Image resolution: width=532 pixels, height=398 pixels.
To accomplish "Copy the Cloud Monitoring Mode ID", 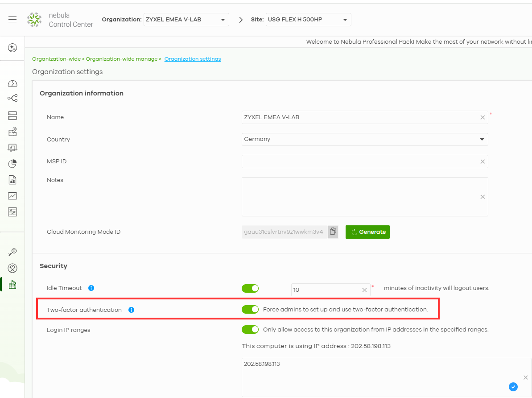I will [x=333, y=232].
